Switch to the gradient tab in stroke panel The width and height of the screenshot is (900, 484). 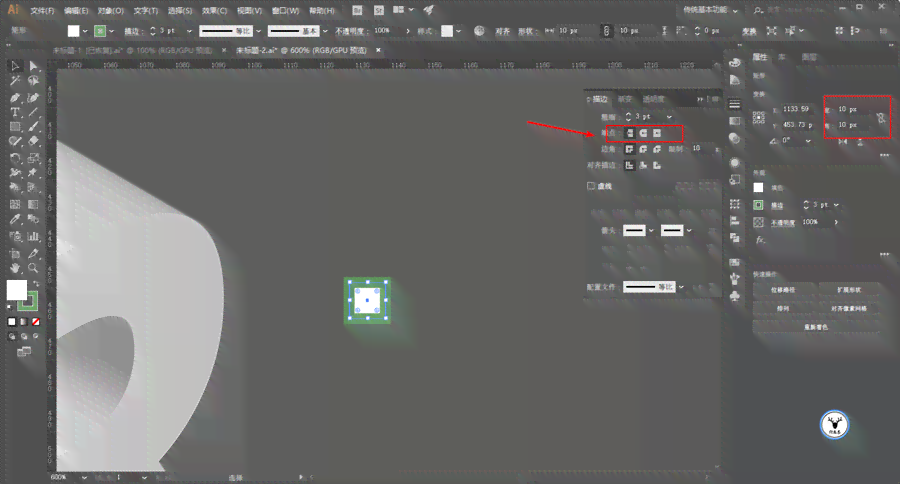tap(624, 99)
